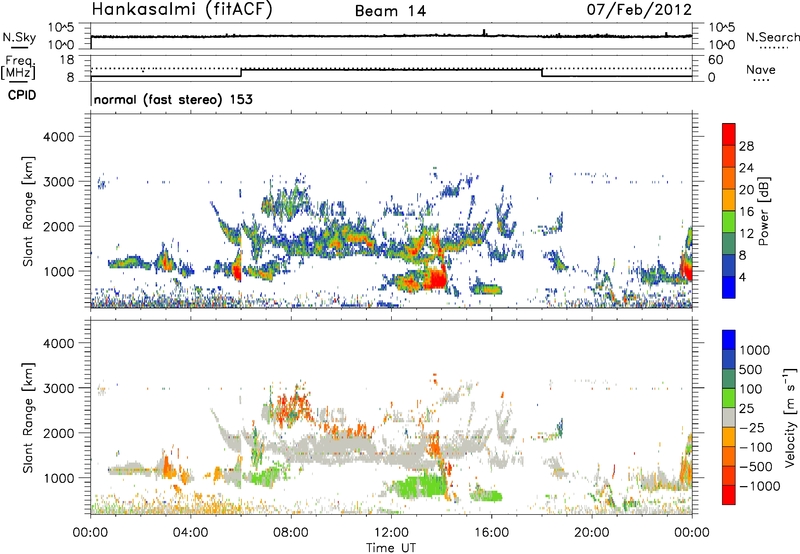Select Power colorbar segment between 20 and 24
Image resolution: width=800 pixels, height=554 pixels.
click(729, 179)
